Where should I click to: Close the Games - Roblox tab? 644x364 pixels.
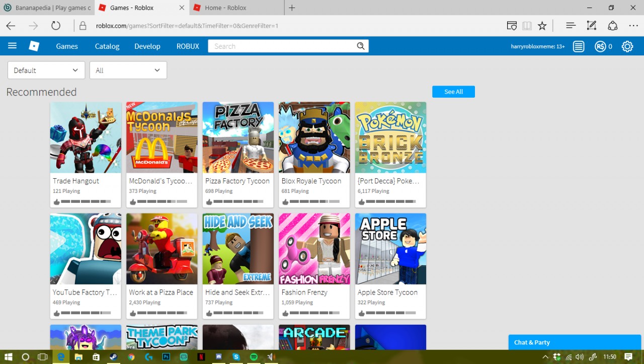(182, 8)
